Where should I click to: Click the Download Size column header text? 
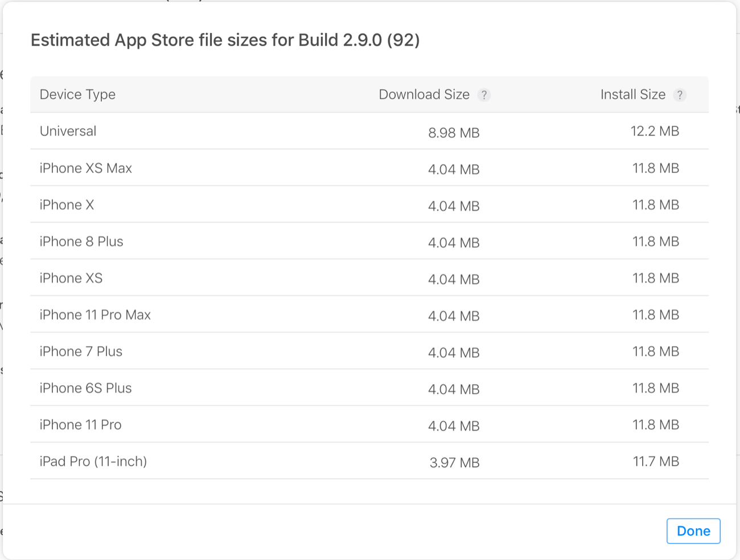click(424, 94)
